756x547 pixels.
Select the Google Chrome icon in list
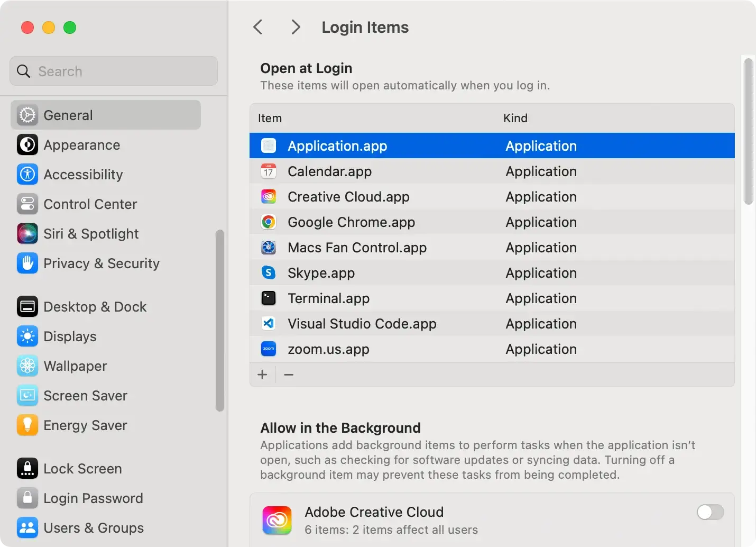pyautogui.click(x=269, y=222)
